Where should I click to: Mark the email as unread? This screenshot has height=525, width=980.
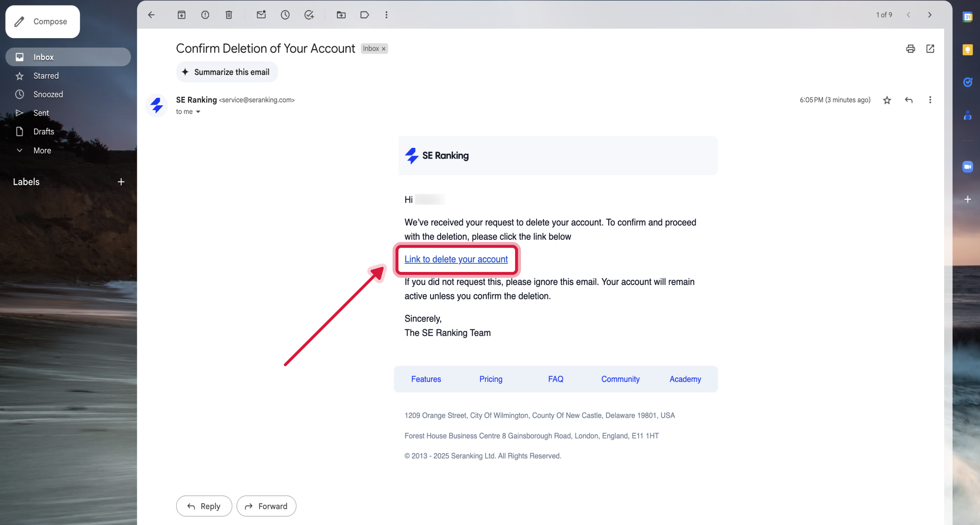click(x=261, y=15)
